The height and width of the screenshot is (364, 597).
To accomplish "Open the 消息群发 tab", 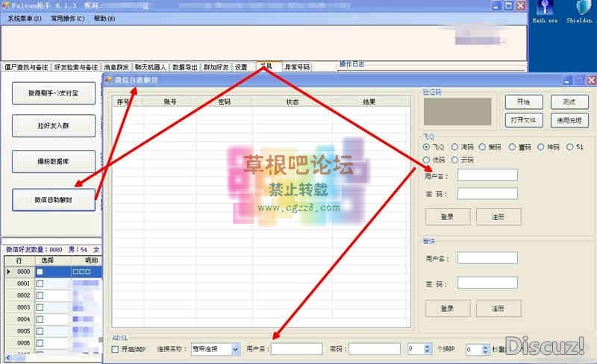I will pos(116,67).
